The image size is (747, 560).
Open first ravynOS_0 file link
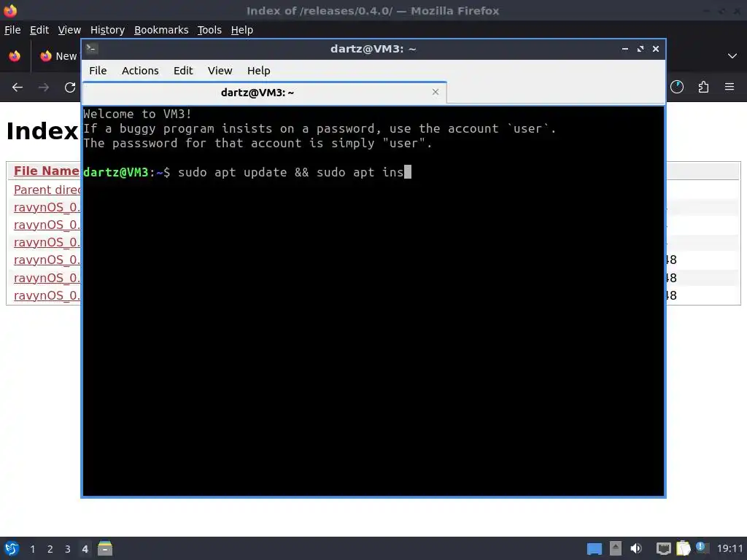(x=47, y=207)
